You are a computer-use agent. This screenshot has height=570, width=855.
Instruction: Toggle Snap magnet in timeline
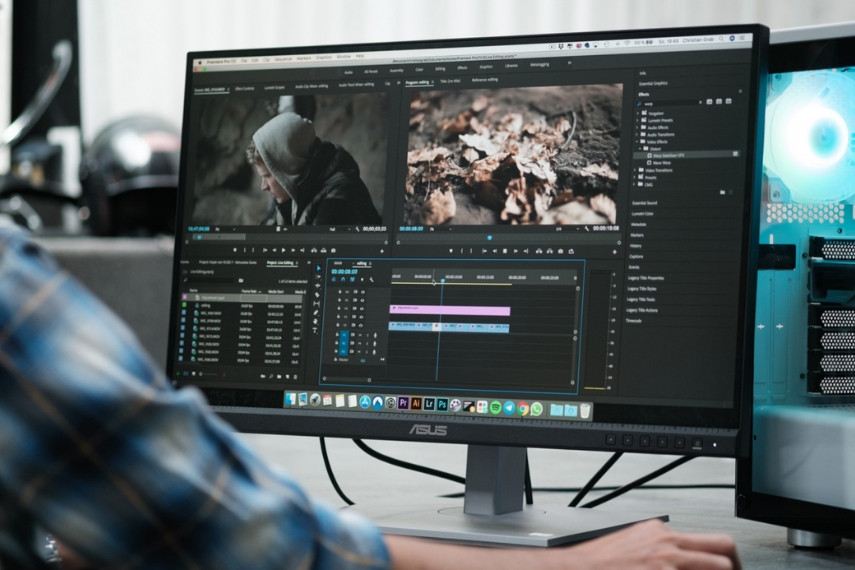point(343,279)
